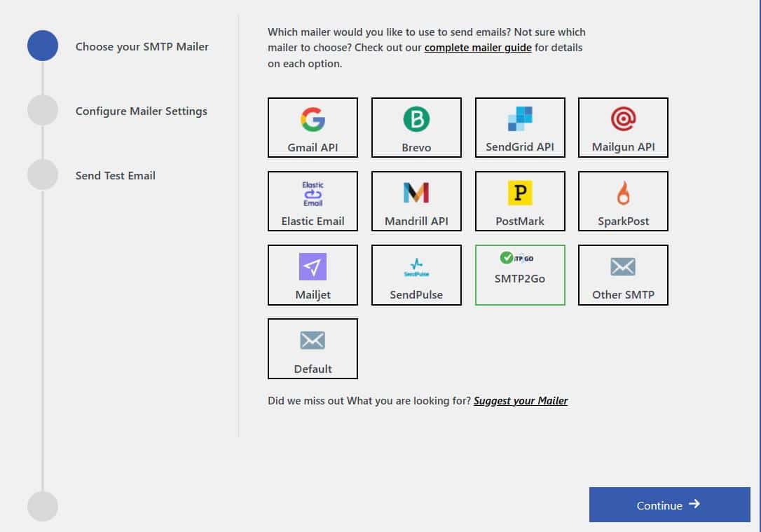761x532 pixels.
Task: Click the selected SMTP2Go mailer card
Action: 520,275
